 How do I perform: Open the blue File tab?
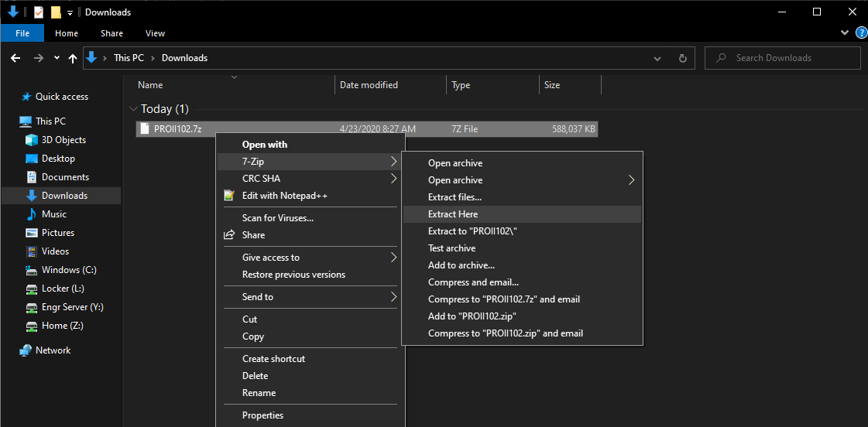(x=22, y=33)
